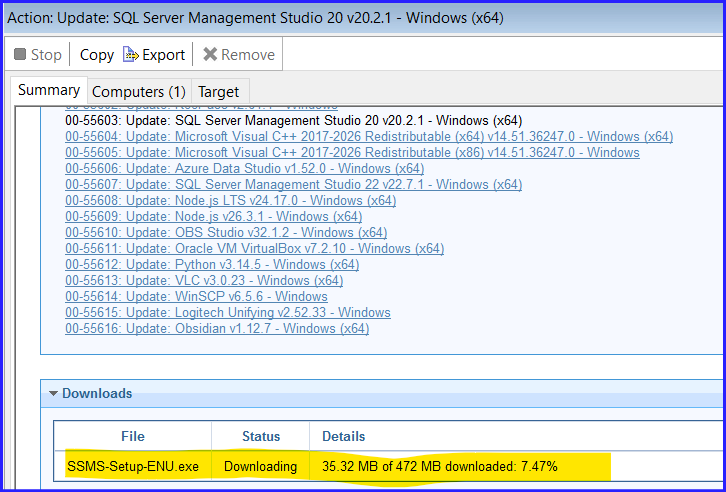Select the SSMS-Setup-ENU.exe file cell
Viewport: 726px width, 492px height.
click(x=133, y=467)
